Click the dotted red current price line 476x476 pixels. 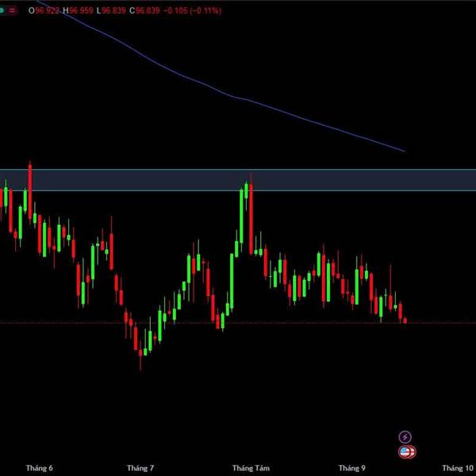[x=238, y=323]
